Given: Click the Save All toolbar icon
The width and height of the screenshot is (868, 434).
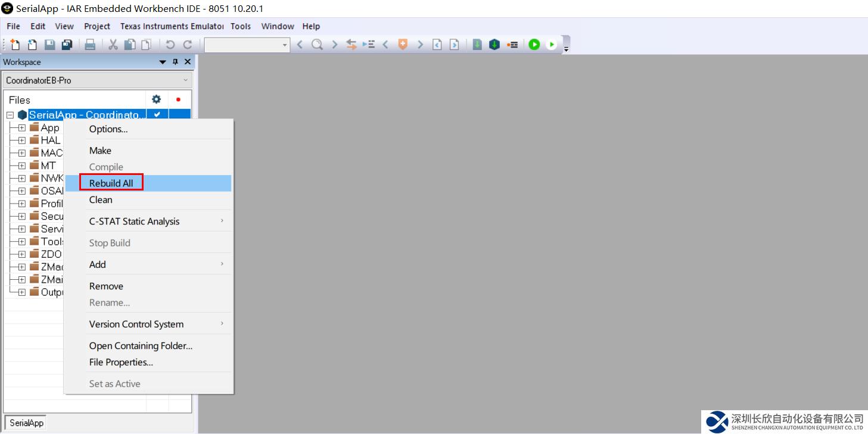Looking at the screenshot, I should pyautogui.click(x=67, y=45).
